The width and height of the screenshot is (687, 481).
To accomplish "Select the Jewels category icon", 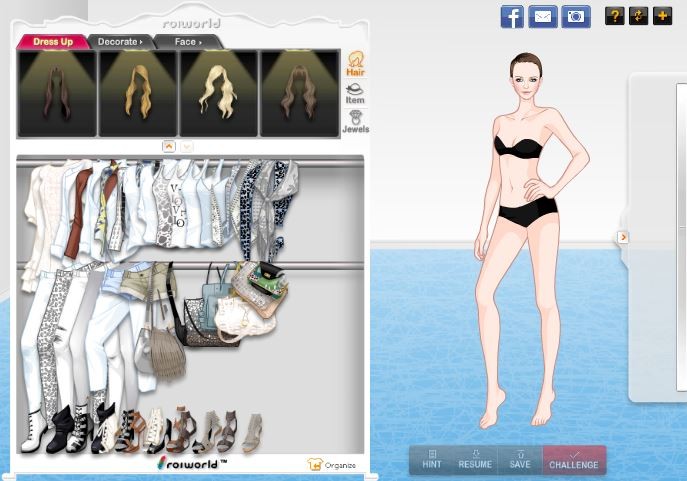I will (x=355, y=122).
